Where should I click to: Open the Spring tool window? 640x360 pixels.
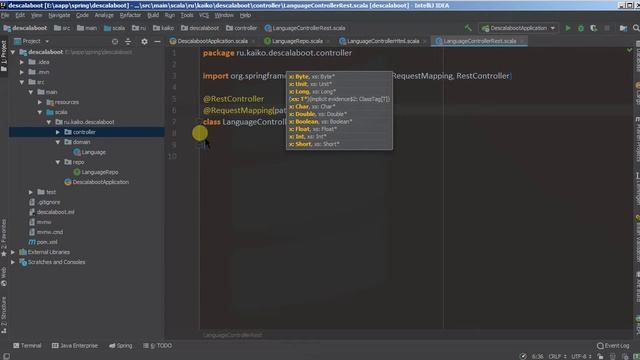coord(120,345)
